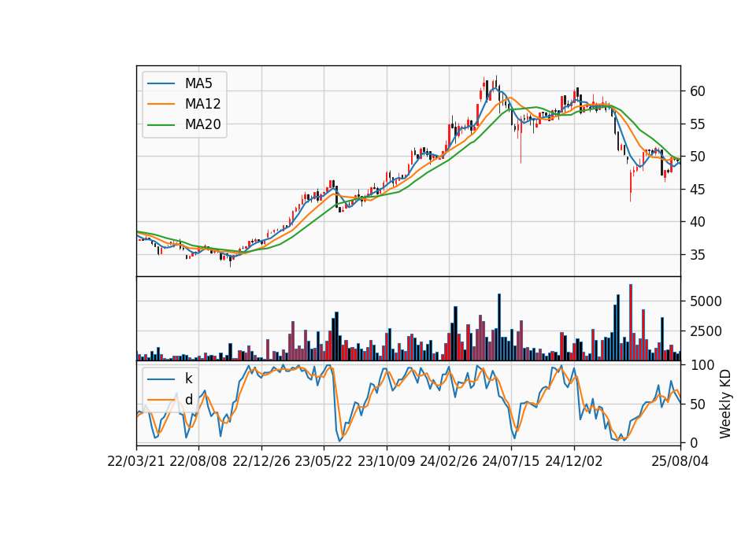Click the 24/02/26 date tick label
Image resolution: width=756 pixels, height=543 pixels.
click(x=449, y=461)
